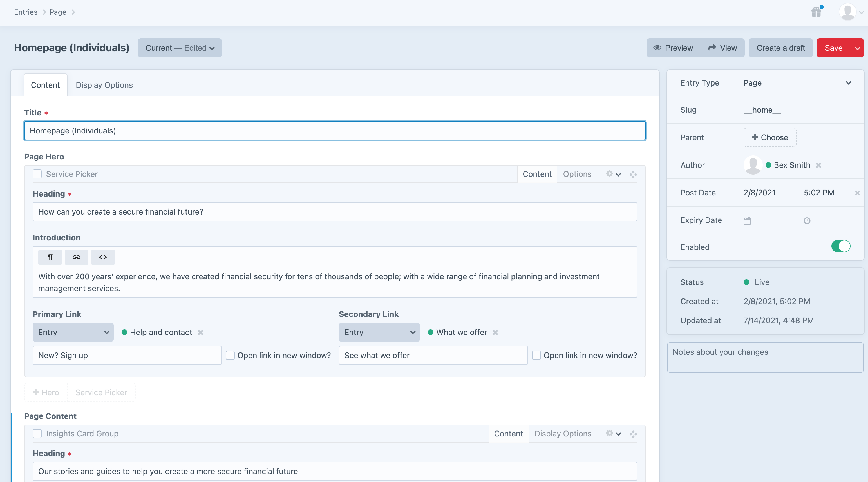The height and width of the screenshot is (482, 868).
Task: Open the gift announcements icon
Action: (x=816, y=12)
